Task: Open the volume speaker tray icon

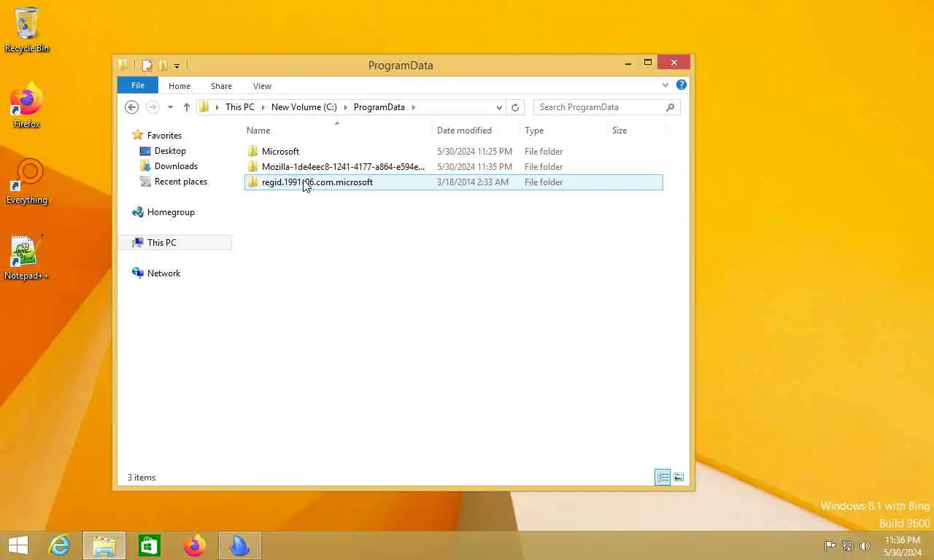Action: [865, 545]
